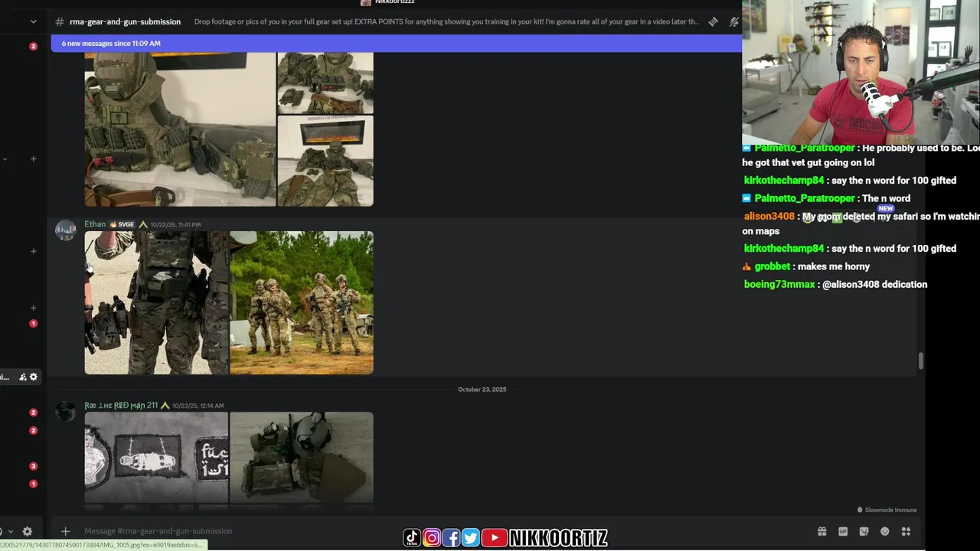Open user settings gear at bottom left

click(x=27, y=531)
